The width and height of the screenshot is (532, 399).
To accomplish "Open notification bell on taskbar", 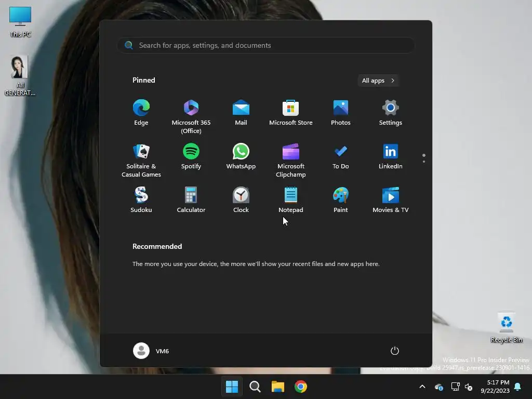I will tap(518, 387).
